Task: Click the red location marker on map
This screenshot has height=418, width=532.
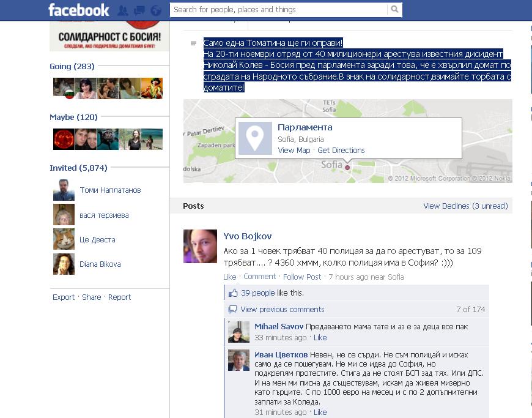Action: click(347, 168)
